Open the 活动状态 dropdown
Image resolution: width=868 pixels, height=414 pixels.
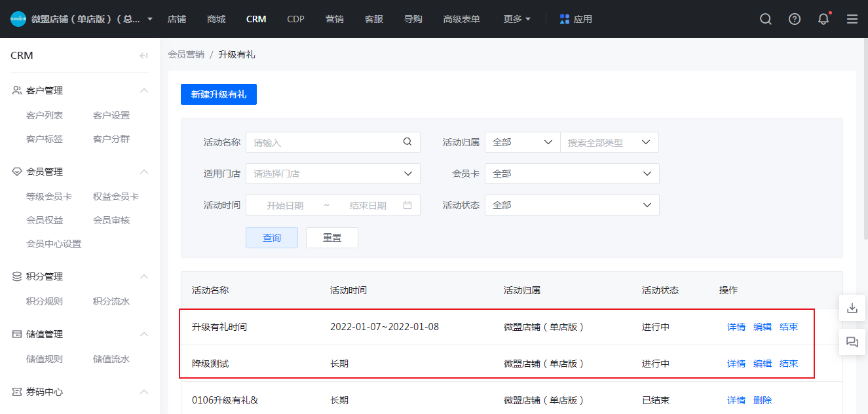click(572, 205)
